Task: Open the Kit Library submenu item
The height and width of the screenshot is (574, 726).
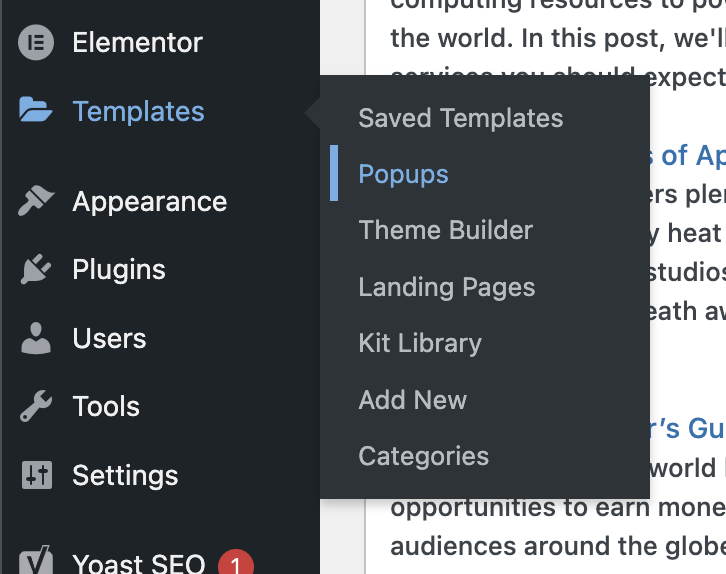Action: tap(420, 343)
